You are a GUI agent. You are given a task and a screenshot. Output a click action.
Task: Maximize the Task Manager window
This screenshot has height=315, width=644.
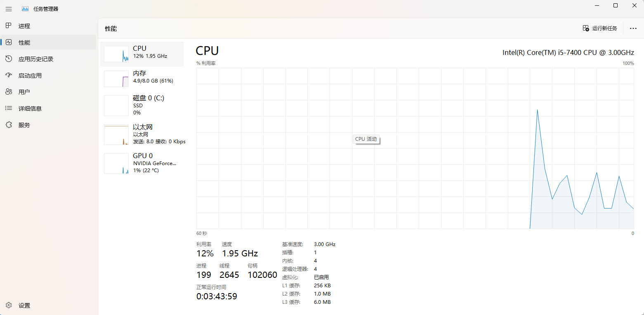click(x=615, y=5)
